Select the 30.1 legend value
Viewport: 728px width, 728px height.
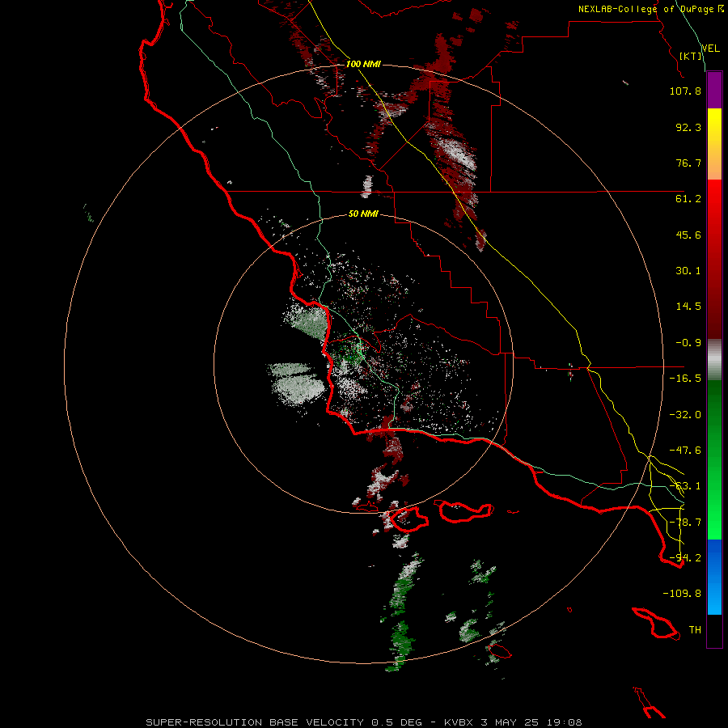point(688,271)
